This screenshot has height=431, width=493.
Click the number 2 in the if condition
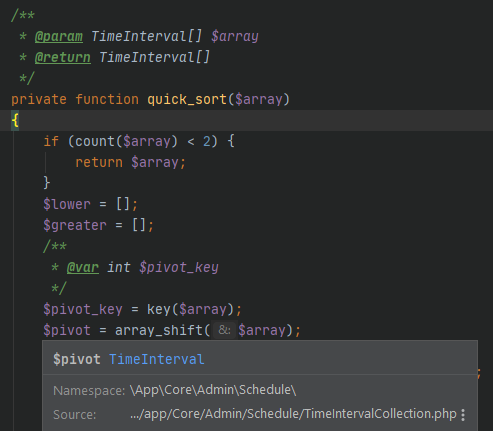(x=207, y=141)
